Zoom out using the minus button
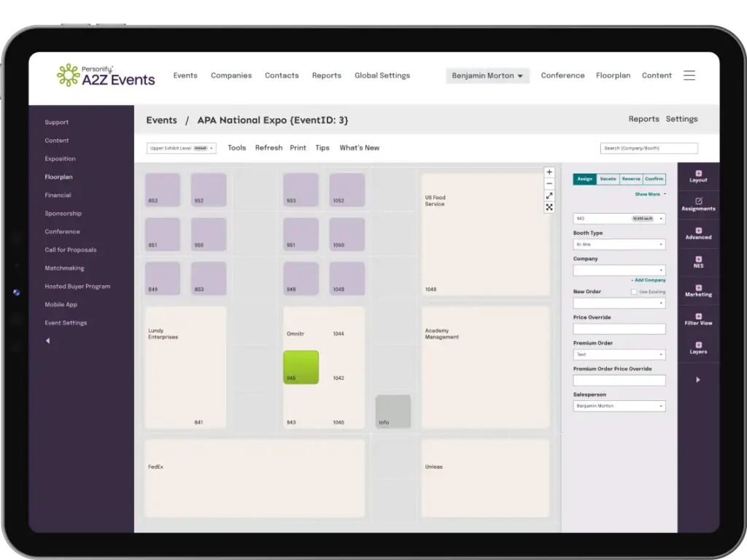 549,184
